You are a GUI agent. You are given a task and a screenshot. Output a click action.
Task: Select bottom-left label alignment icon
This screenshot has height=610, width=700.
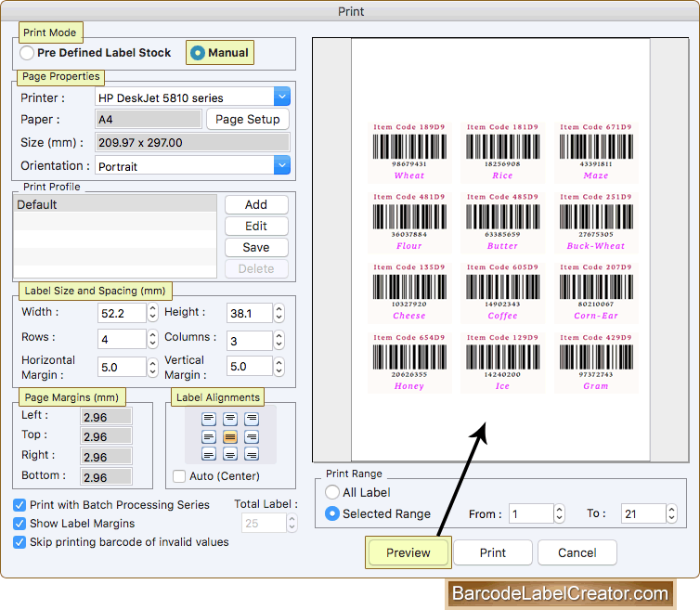click(209, 455)
